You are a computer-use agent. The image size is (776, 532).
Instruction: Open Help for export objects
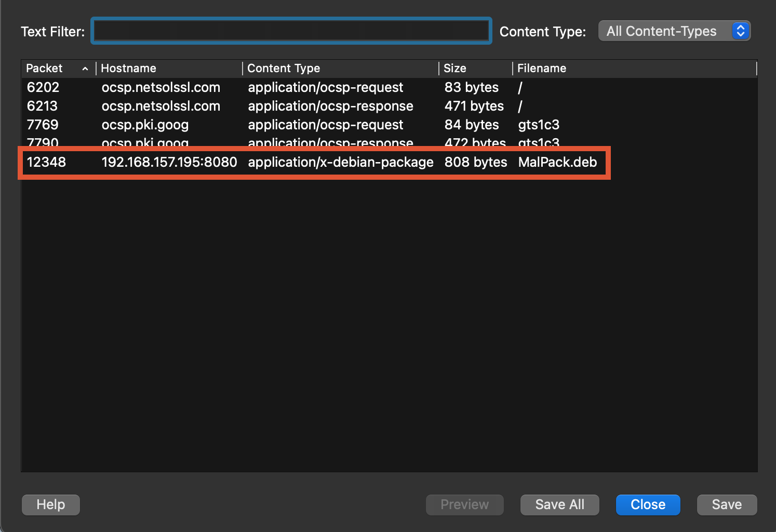point(51,504)
